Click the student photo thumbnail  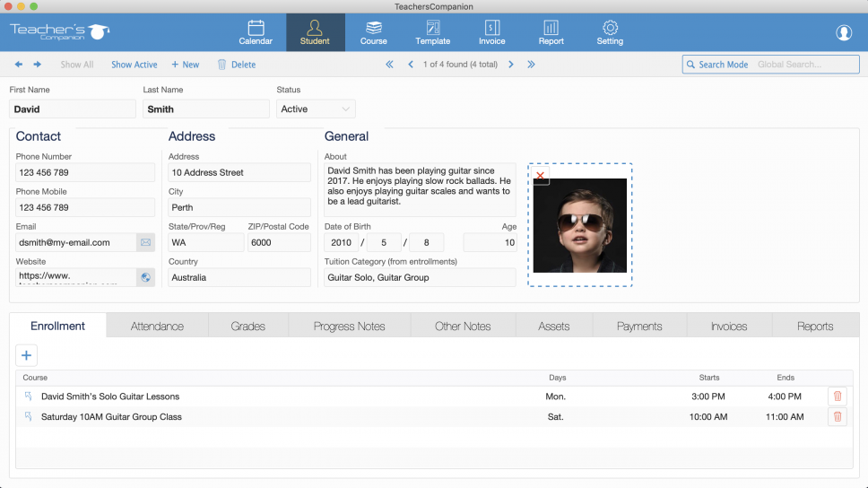580,225
